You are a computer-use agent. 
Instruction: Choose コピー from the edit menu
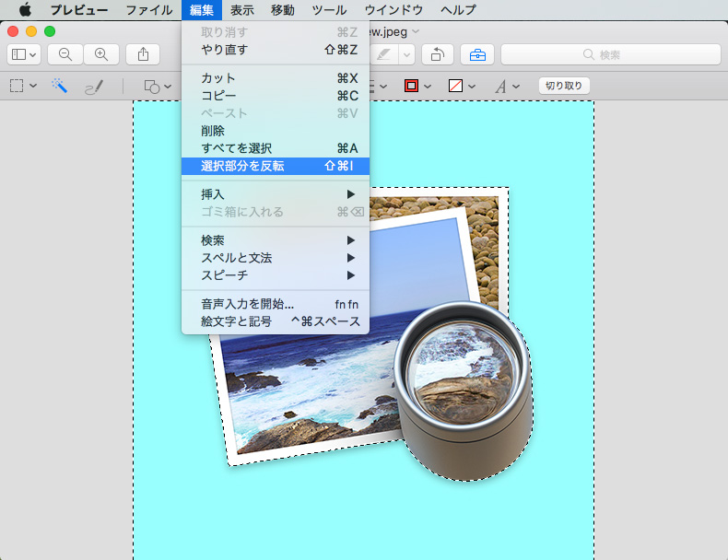(276, 96)
